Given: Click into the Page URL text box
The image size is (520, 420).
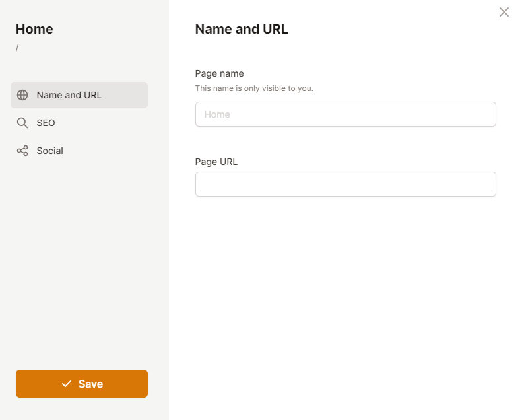Looking at the screenshot, I should pyautogui.click(x=345, y=184).
